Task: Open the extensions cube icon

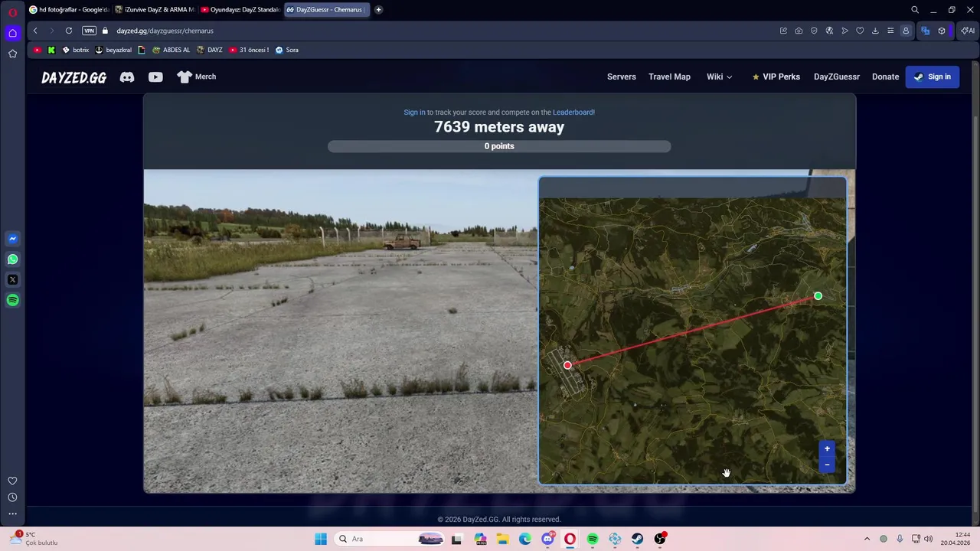Action: pos(942,31)
